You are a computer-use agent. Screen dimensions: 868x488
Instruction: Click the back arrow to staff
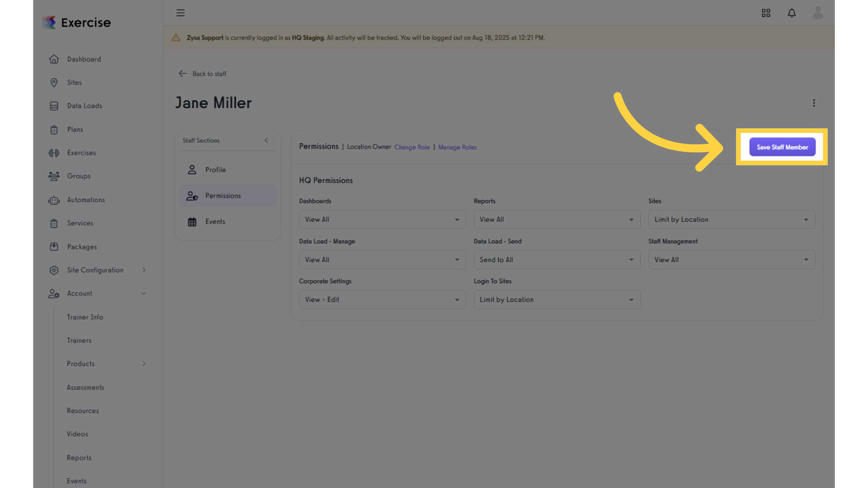pyautogui.click(x=183, y=74)
